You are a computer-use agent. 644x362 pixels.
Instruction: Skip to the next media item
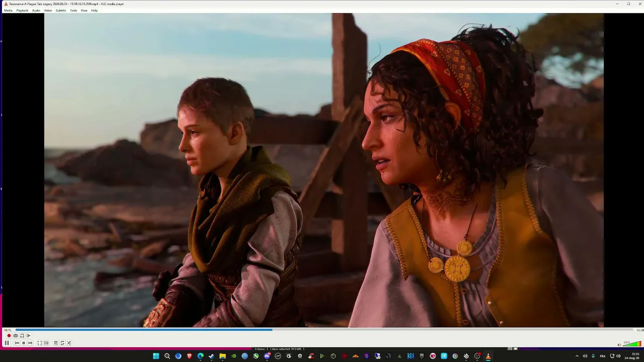pyautogui.click(x=30, y=343)
